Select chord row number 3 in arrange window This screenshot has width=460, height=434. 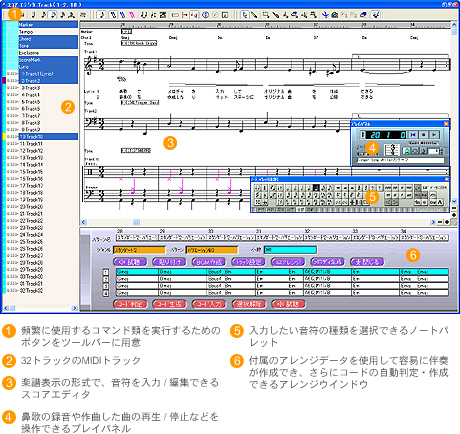point(106,286)
